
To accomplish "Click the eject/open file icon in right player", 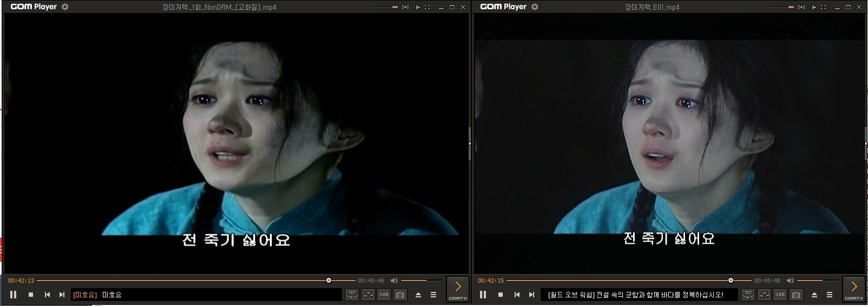I will (814, 295).
